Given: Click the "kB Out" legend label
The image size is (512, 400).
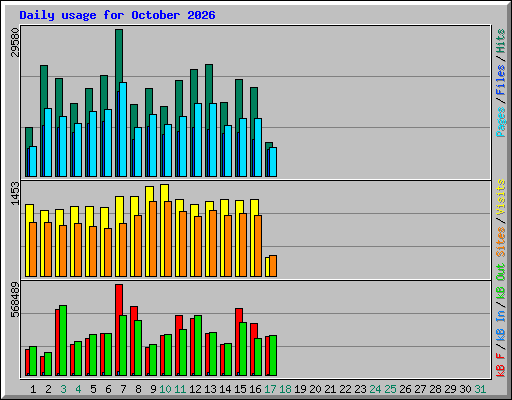Looking at the screenshot, I should tap(500, 282).
